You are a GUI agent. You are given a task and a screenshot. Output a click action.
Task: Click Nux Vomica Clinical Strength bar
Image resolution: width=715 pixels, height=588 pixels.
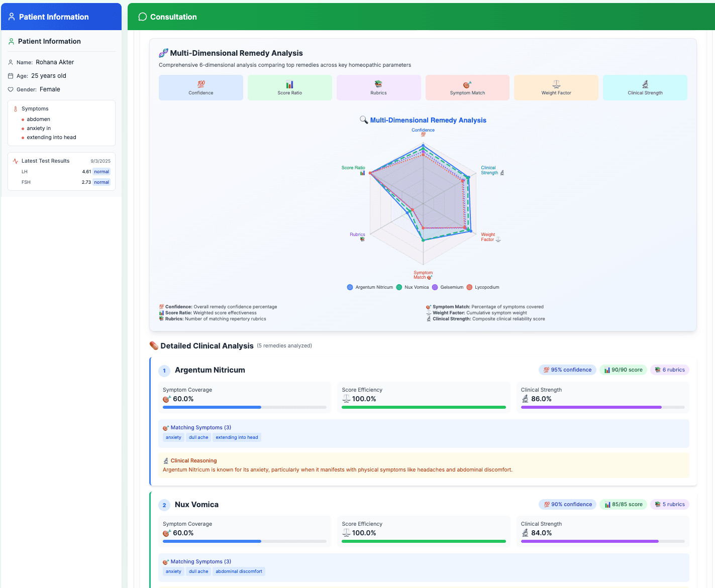click(x=602, y=541)
